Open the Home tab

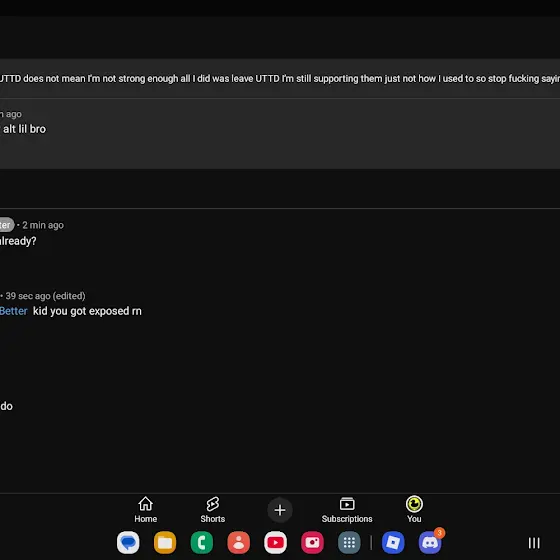[x=145, y=510]
